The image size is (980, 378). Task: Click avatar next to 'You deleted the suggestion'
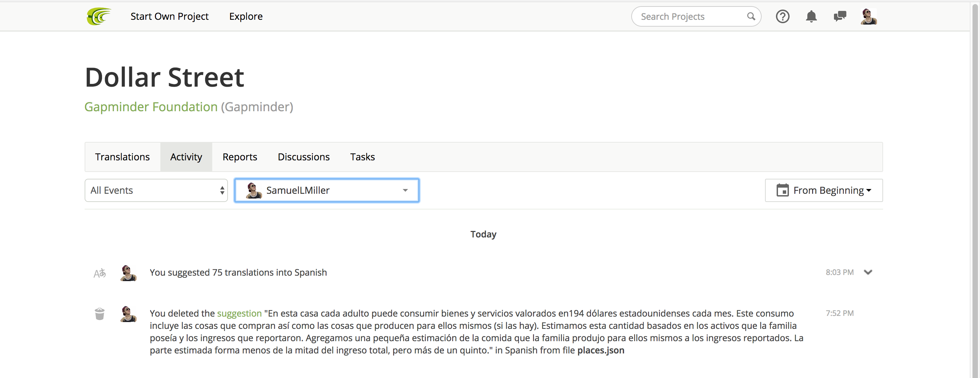[x=128, y=314]
